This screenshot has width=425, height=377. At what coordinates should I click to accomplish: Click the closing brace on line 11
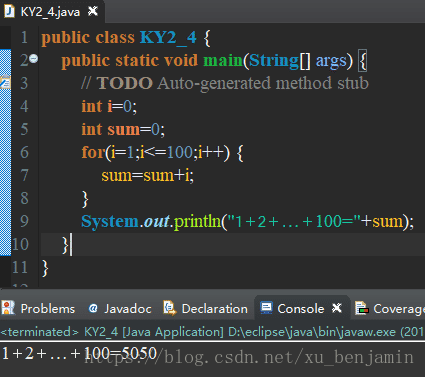[x=45, y=268]
